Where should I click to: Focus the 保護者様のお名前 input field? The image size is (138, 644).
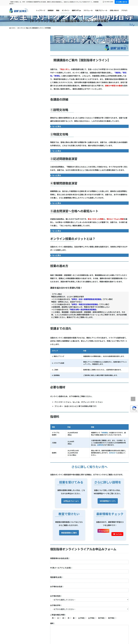89,562
